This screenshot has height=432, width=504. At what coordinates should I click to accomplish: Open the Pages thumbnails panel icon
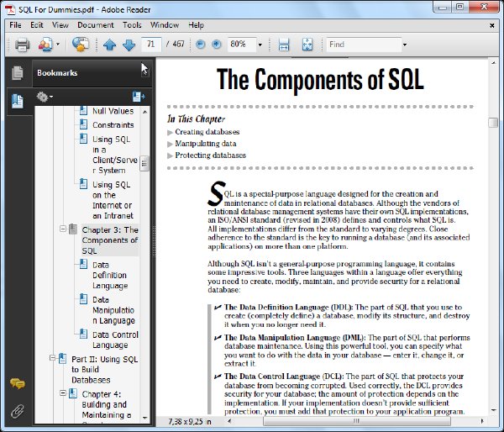click(x=18, y=72)
